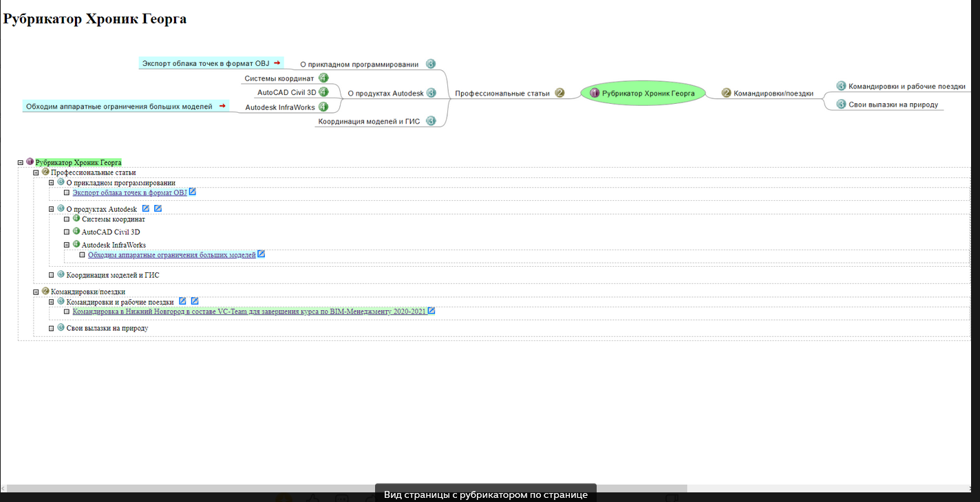Click red arrow on mind map 'Экспорт облака точек' node
Image resolution: width=980 pixels, height=502 pixels.
(277, 63)
